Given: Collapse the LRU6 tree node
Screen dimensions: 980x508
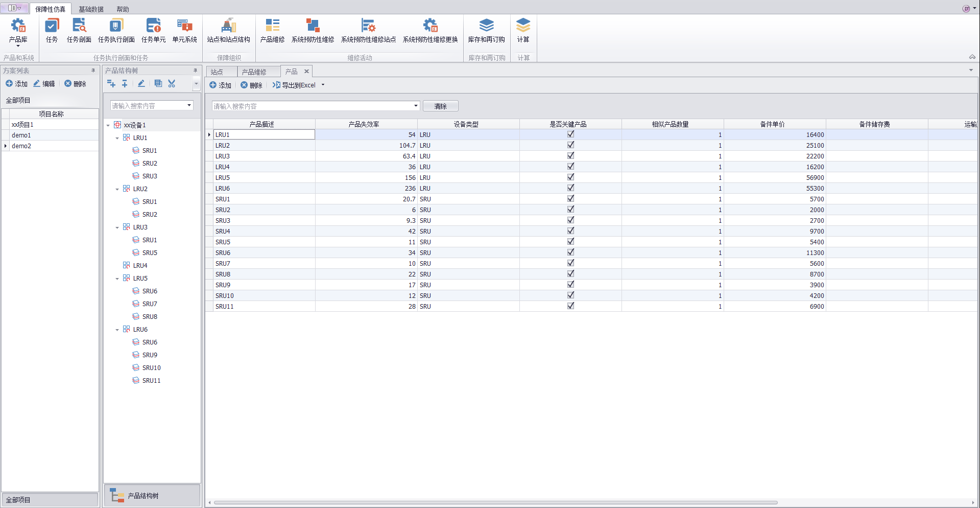Looking at the screenshot, I should [117, 330].
